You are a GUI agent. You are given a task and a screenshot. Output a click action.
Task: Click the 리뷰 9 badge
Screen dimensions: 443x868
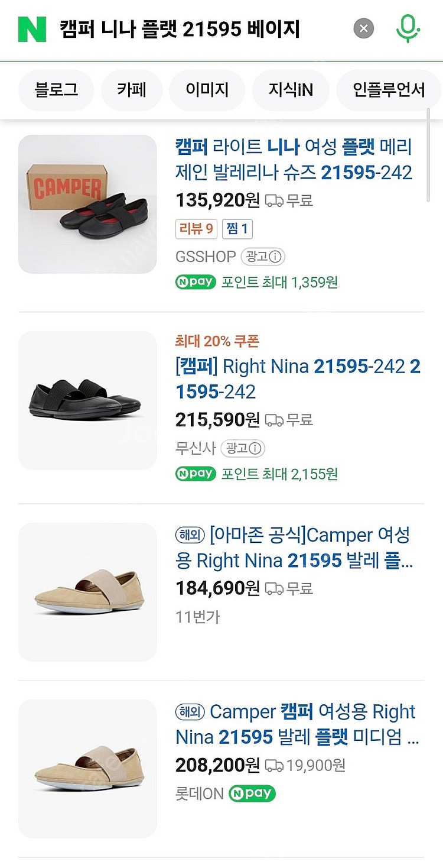point(197,229)
